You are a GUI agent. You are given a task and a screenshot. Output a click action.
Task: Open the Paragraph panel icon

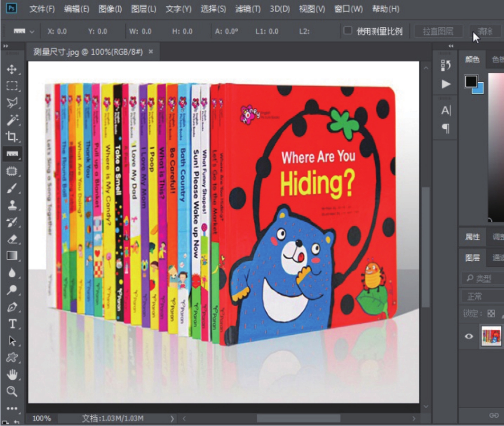coord(446,129)
